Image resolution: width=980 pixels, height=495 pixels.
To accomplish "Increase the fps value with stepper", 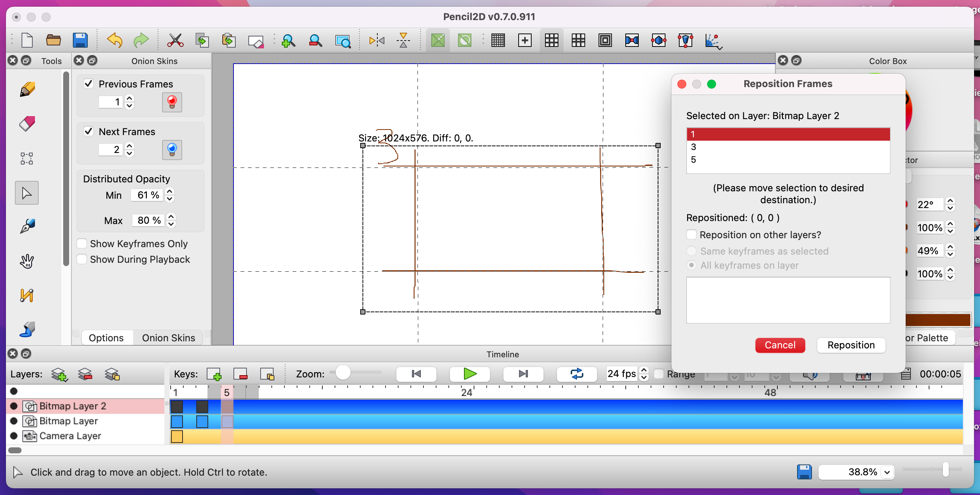I will point(644,370).
